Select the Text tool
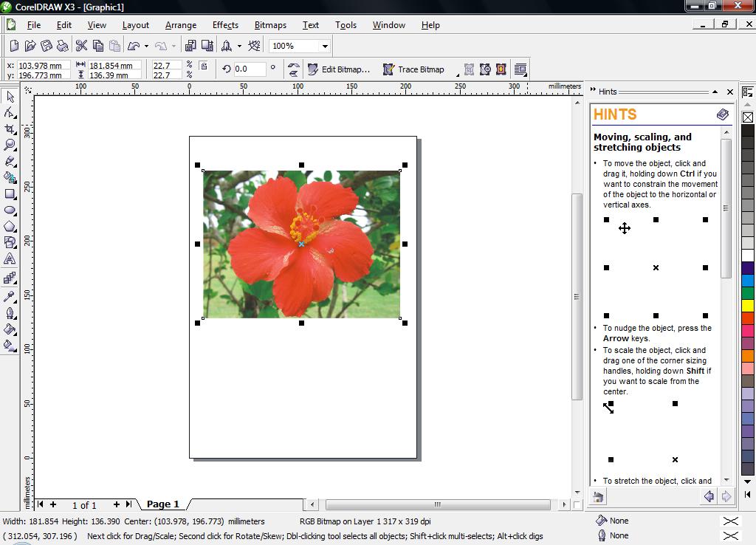 click(10, 259)
